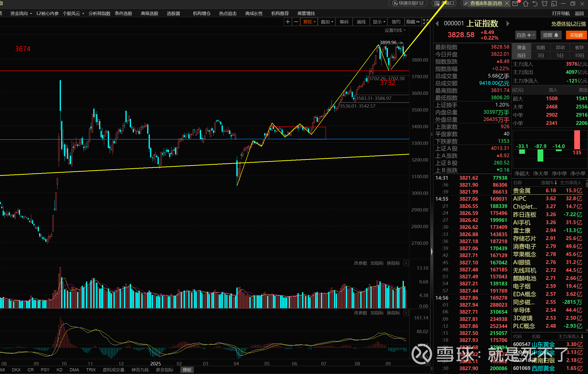Close the volume indicator panel
This screenshot has width=588, height=374.
[x=406, y=263]
